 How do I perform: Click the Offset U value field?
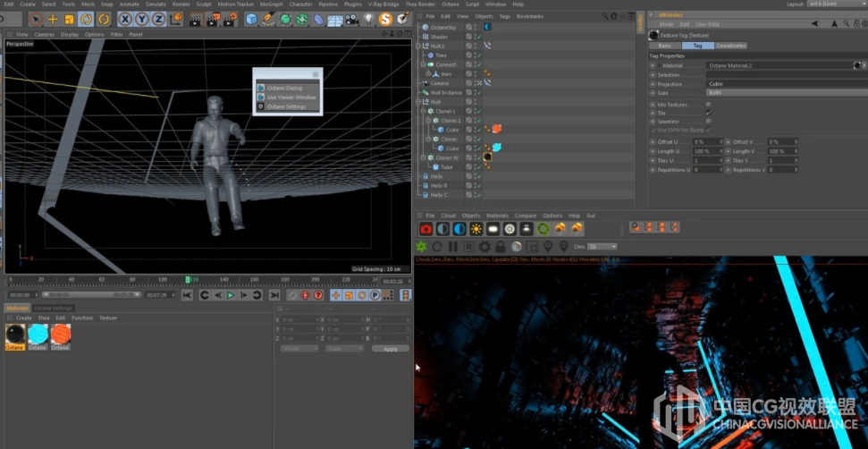pyautogui.click(x=707, y=142)
